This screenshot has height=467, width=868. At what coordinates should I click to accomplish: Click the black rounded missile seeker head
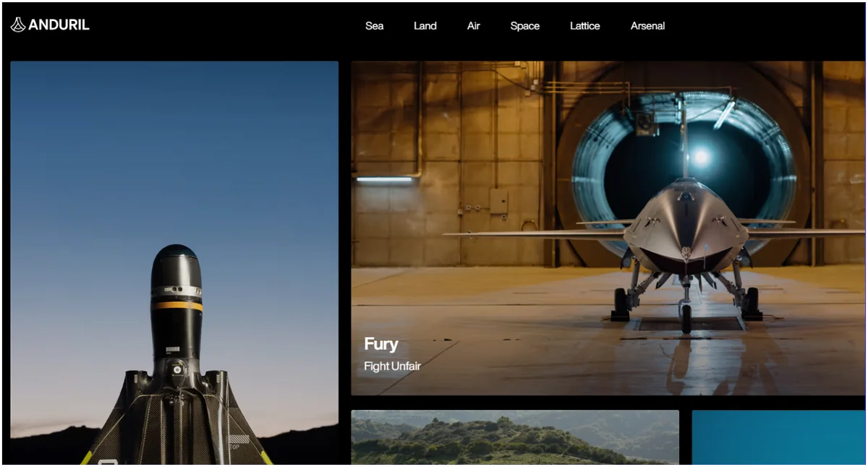click(x=176, y=264)
